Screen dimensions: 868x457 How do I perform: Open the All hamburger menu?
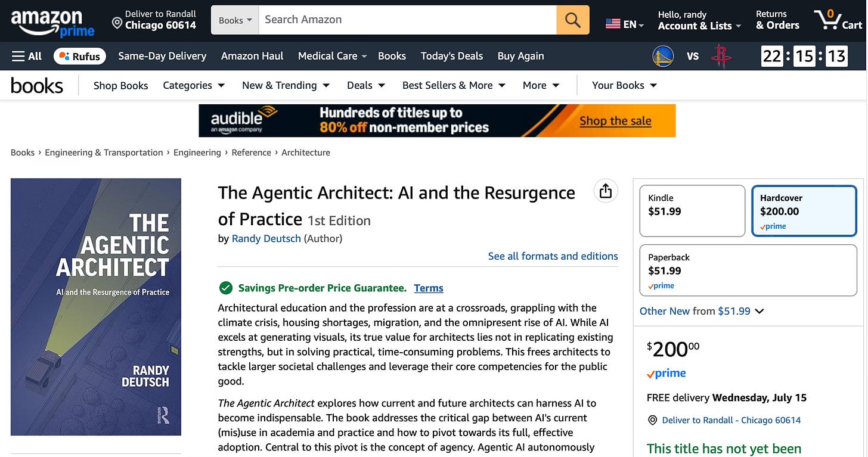27,56
